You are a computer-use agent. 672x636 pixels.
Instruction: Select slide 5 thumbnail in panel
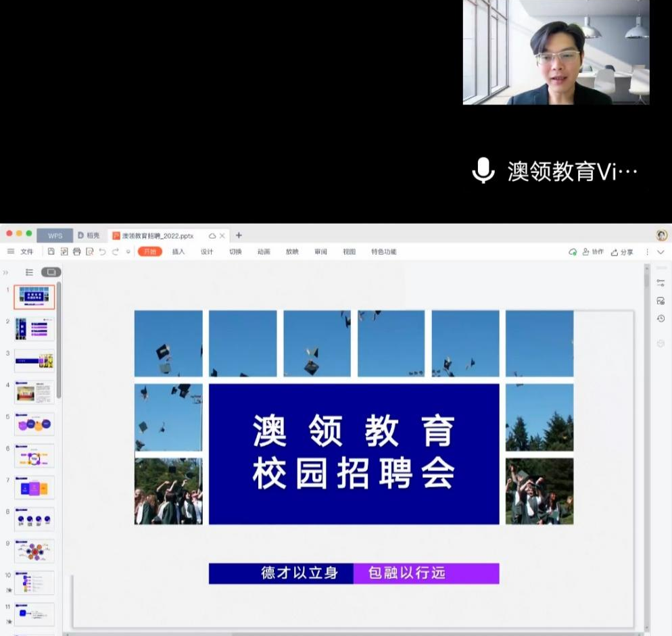point(34,424)
